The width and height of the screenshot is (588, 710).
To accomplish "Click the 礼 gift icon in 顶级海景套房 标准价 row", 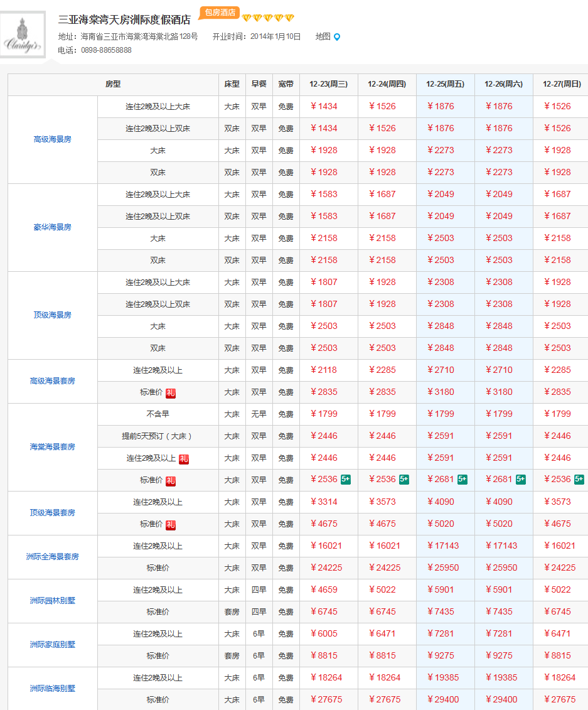I will (x=171, y=525).
